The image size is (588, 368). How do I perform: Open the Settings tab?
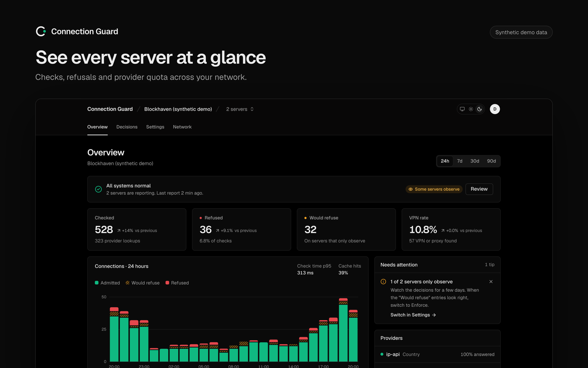tap(155, 127)
